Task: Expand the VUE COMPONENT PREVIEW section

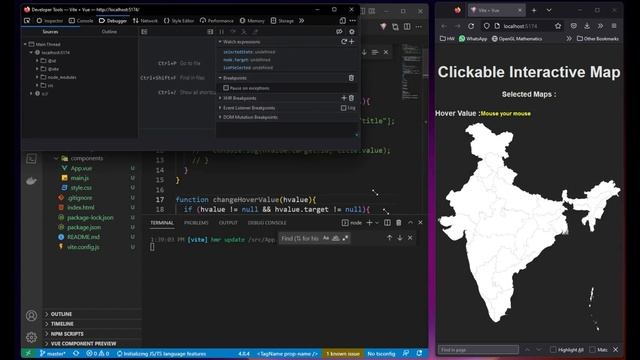Action: (83, 343)
